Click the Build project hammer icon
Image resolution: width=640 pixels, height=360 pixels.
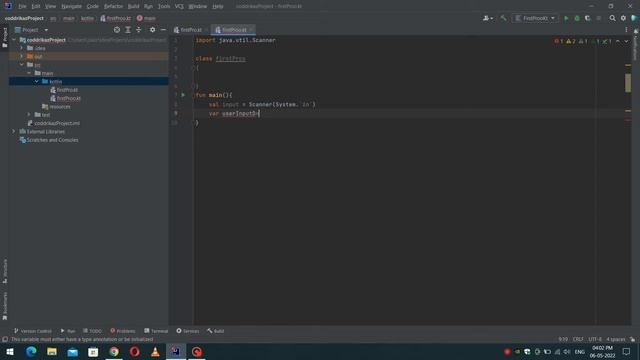pyautogui.click(x=503, y=18)
